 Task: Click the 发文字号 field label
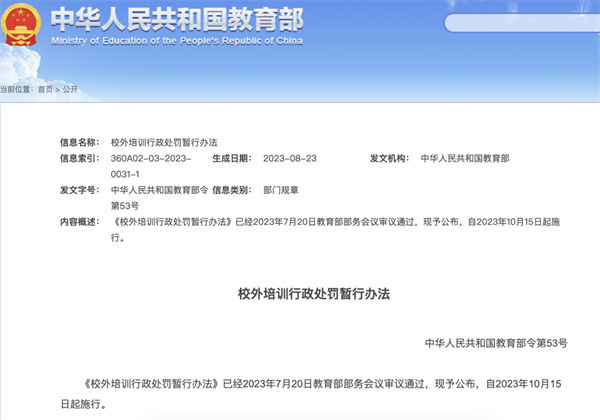point(80,190)
